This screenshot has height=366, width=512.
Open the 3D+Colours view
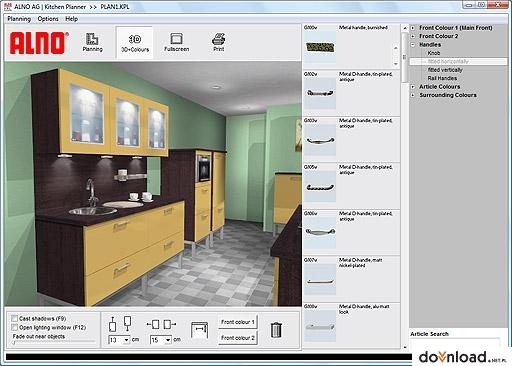click(135, 43)
